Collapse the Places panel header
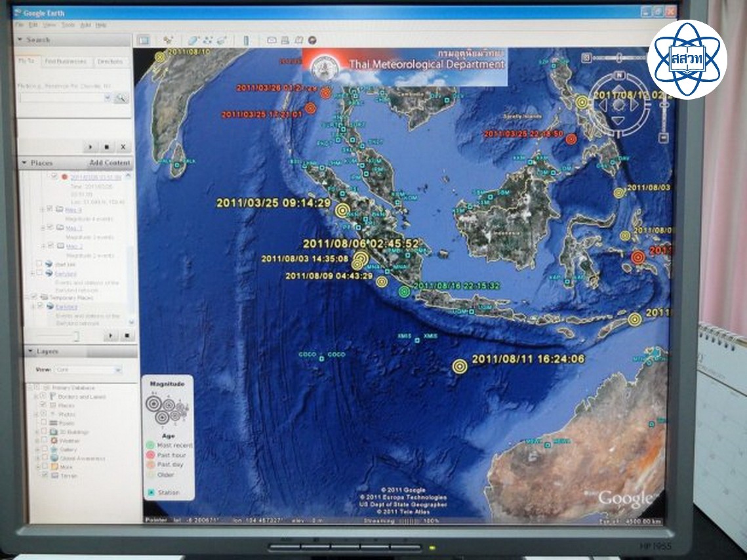Viewport: 747px width, 560px height. click(x=25, y=163)
